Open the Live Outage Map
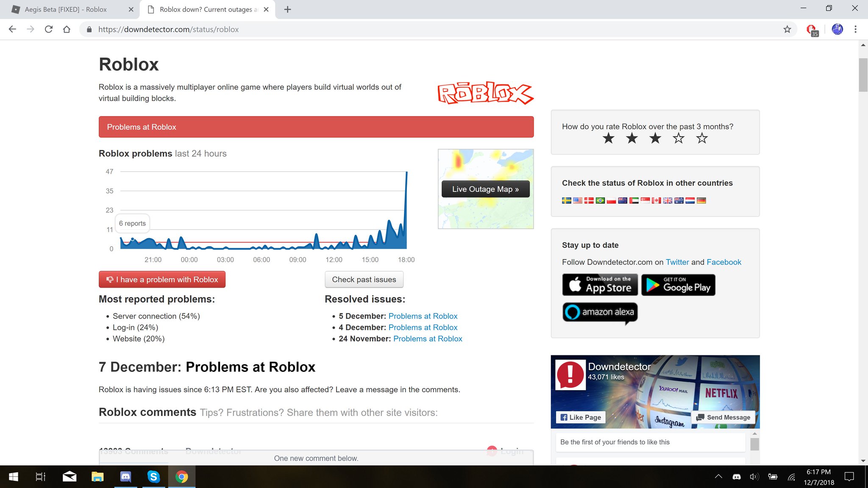 pyautogui.click(x=485, y=189)
